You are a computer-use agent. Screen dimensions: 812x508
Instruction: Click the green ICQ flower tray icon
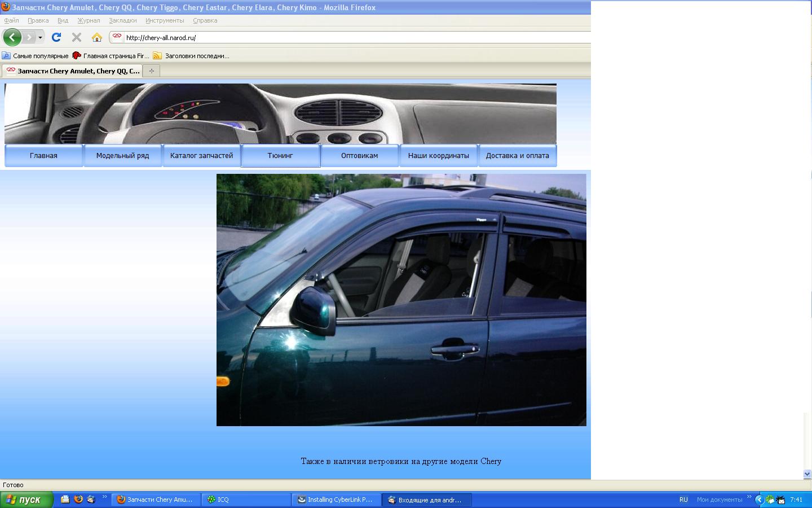[770, 500]
